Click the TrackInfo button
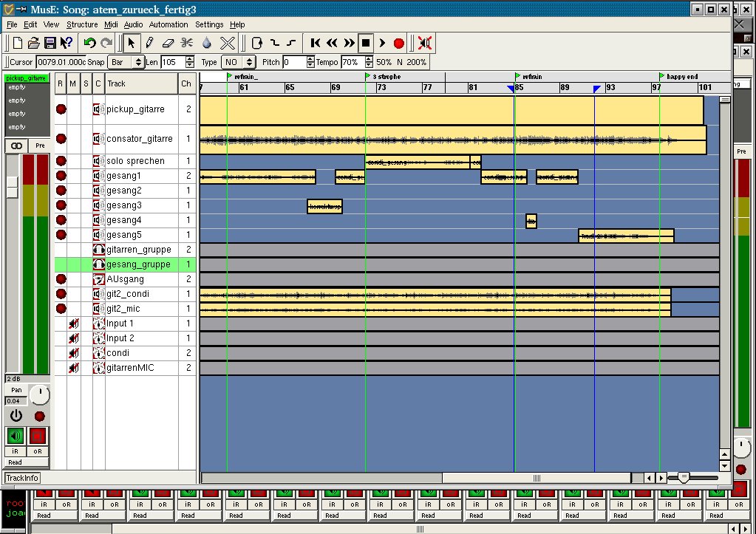 22,478
